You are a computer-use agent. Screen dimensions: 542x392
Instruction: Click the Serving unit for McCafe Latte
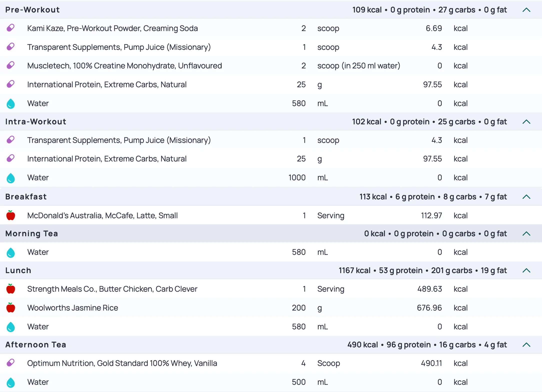330,215
